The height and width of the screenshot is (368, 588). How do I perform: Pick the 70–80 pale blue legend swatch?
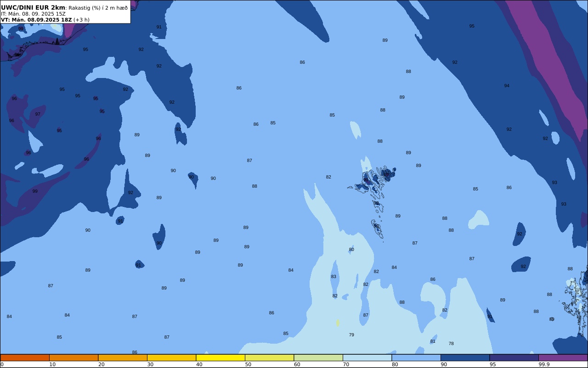[367, 357]
